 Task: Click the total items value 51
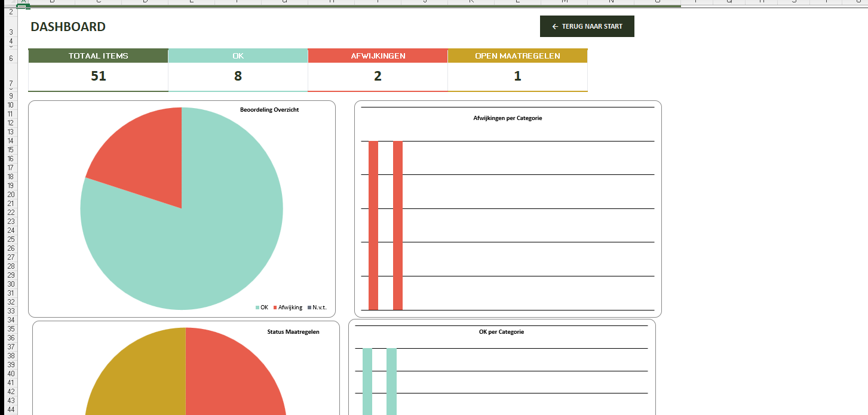[98, 76]
